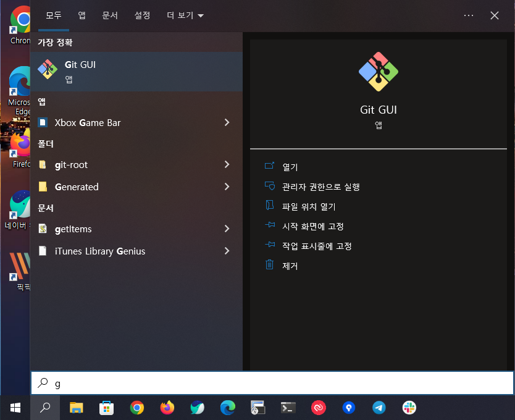Screen dimensions: 515x420
Task: Open the blue 1Password icon on taskbar
Action: (x=349, y=408)
